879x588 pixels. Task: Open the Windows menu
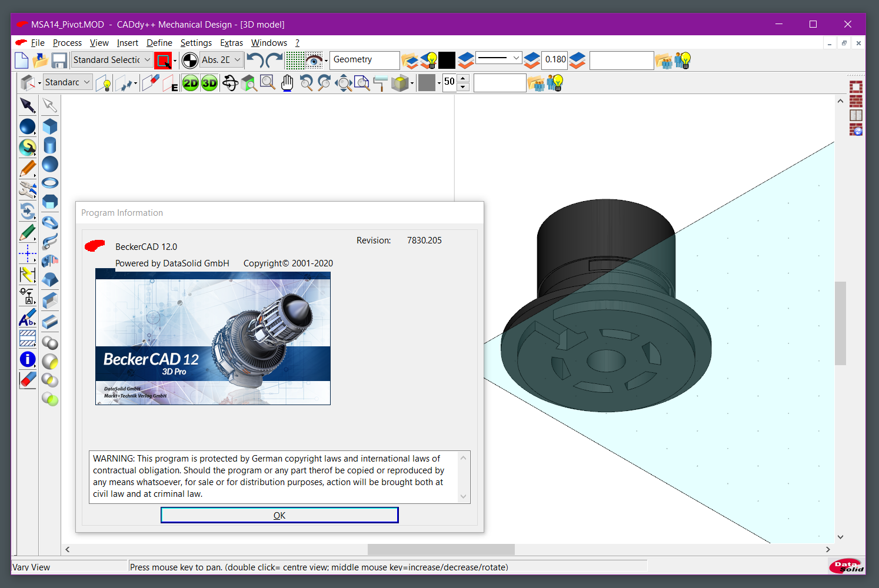[x=269, y=43]
